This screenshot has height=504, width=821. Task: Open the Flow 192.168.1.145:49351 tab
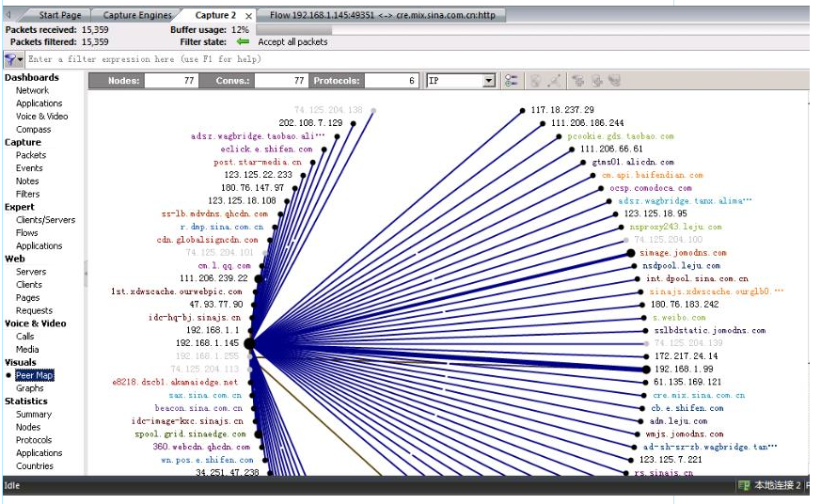pyautogui.click(x=382, y=15)
